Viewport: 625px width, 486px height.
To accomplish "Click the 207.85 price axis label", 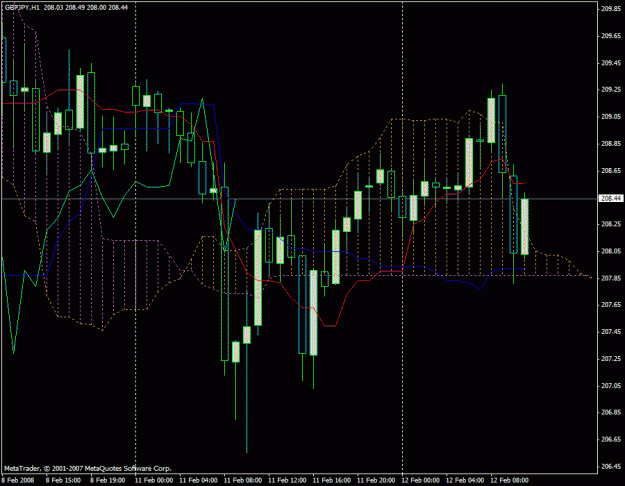I will [611, 278].
